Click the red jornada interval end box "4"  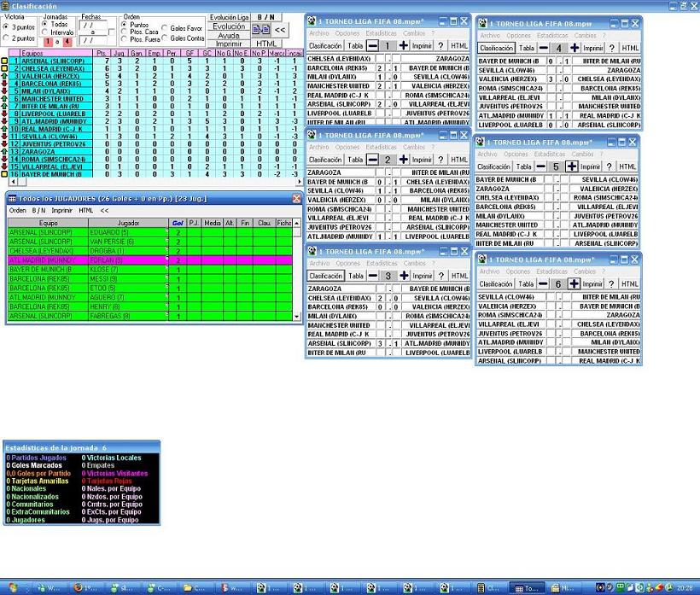point(67,42)
